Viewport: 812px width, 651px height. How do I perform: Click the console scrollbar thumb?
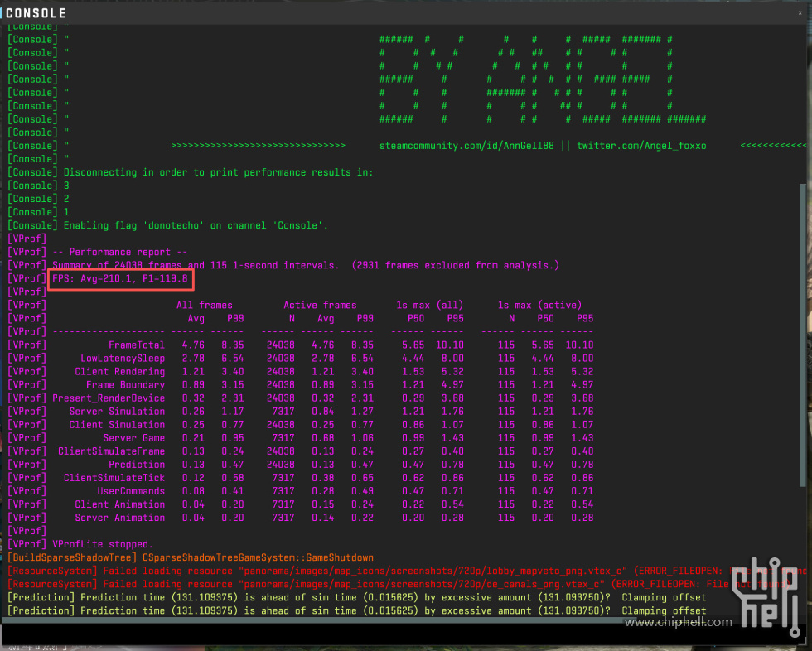[x=801, y=331]
